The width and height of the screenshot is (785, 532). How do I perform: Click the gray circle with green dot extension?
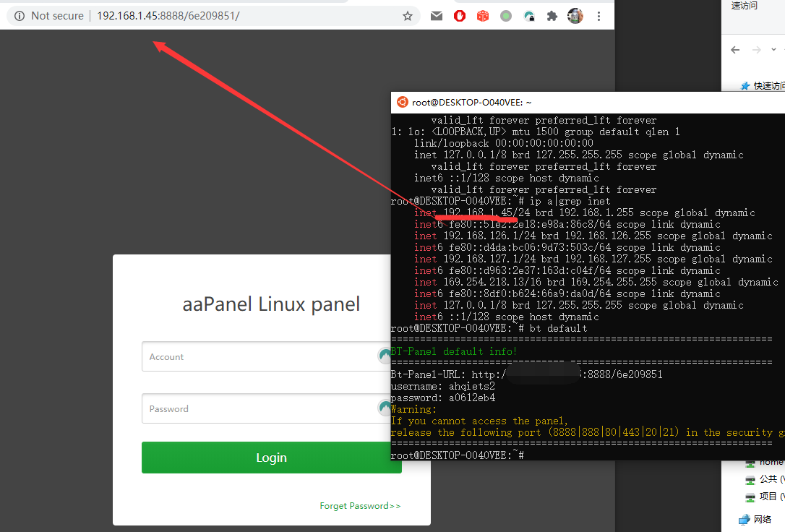coord(506,16)
